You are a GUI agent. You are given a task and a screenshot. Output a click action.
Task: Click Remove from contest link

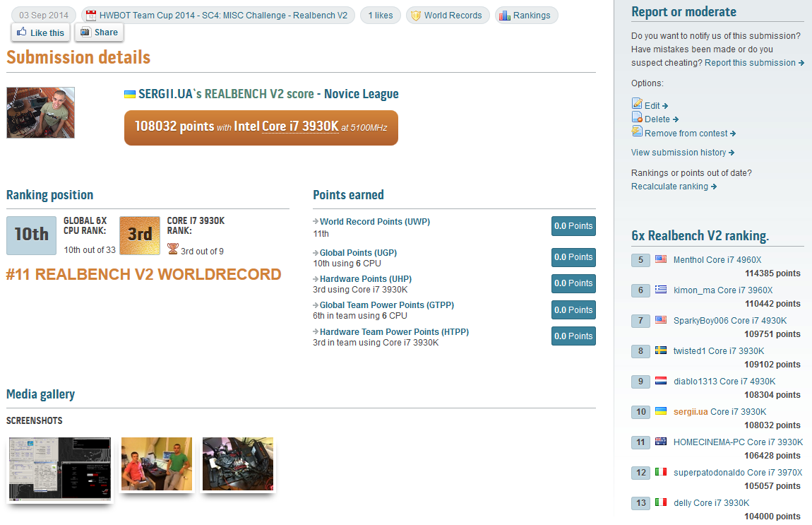point(690,134)
